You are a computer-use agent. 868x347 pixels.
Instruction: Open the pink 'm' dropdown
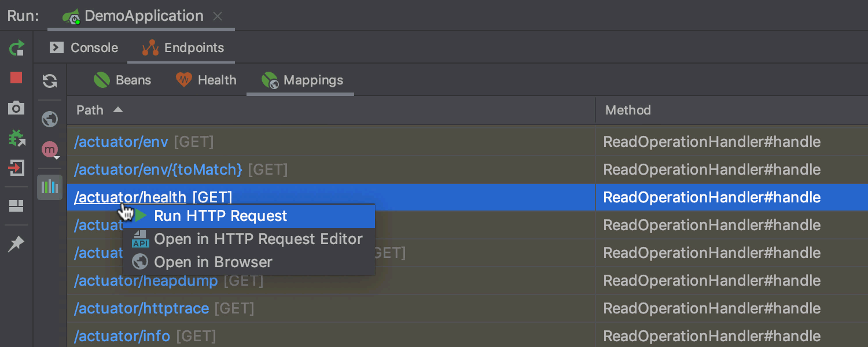(51, 150)
